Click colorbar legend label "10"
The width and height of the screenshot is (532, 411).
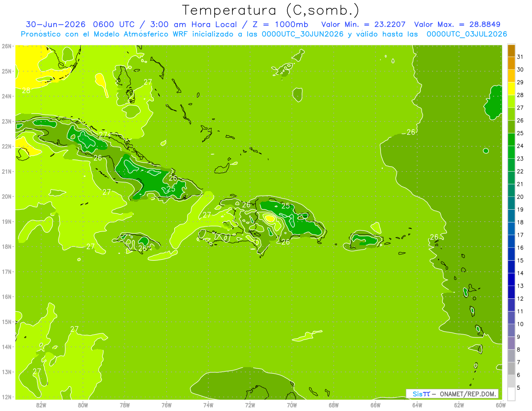tap(520, 324)
